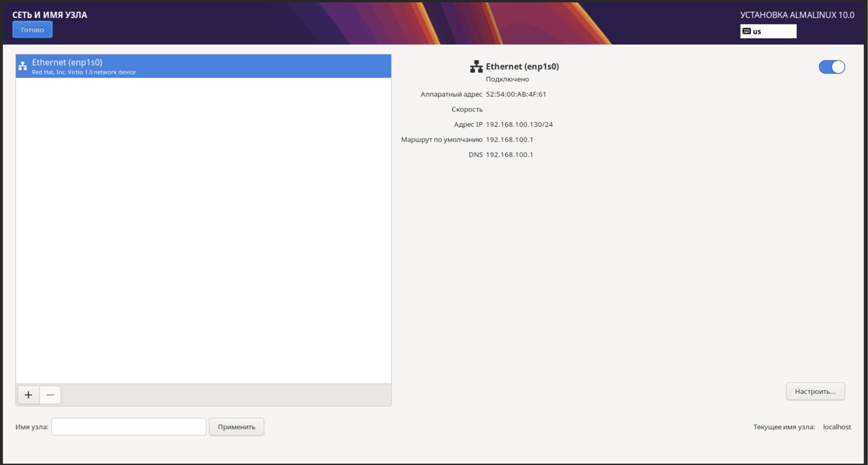Click the current hostname localhost text
This screenshot has width=868, height=465.
[837, 427]
